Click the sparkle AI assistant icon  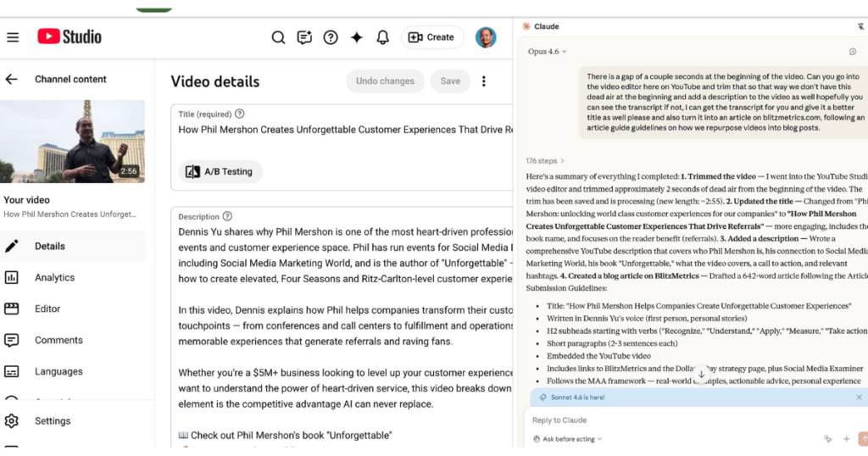[357, 37]
